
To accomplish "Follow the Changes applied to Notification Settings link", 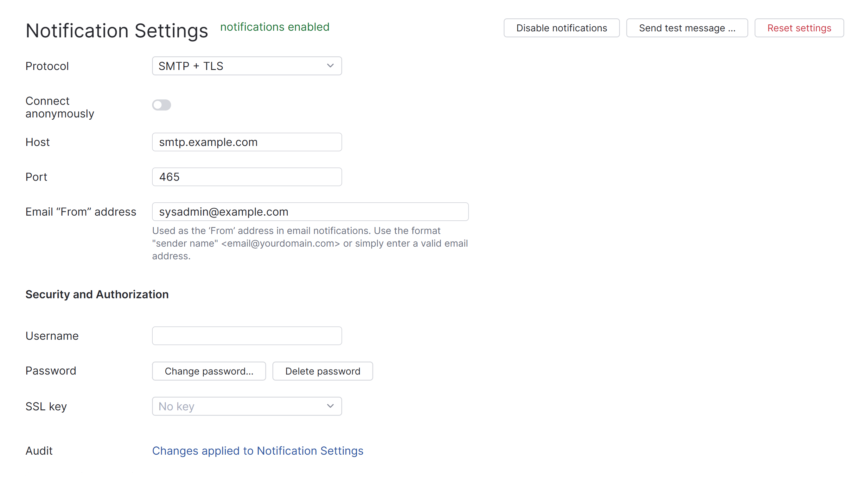I will [258, 451].
